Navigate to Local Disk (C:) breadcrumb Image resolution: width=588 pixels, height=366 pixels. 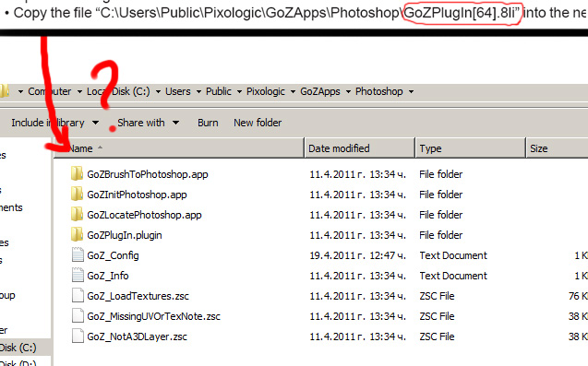coord(118,91)
